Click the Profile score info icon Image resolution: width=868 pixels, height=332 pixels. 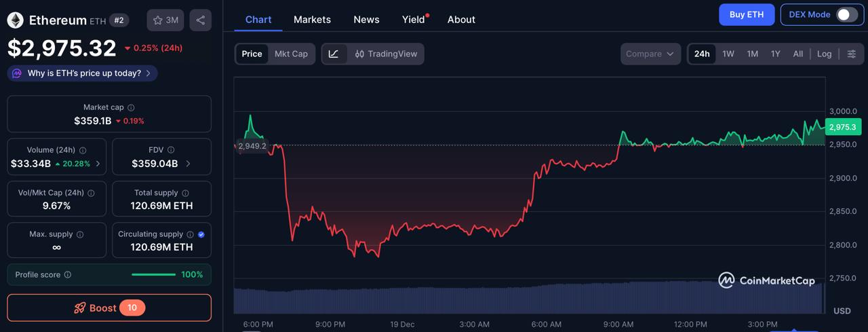pyautogui.click(x=67, y=275)
